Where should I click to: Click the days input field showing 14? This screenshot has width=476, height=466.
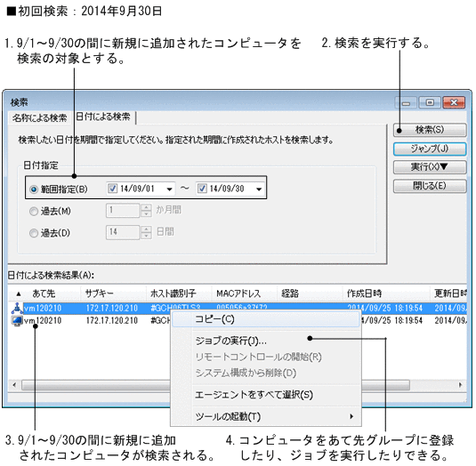tap(123, 232)
